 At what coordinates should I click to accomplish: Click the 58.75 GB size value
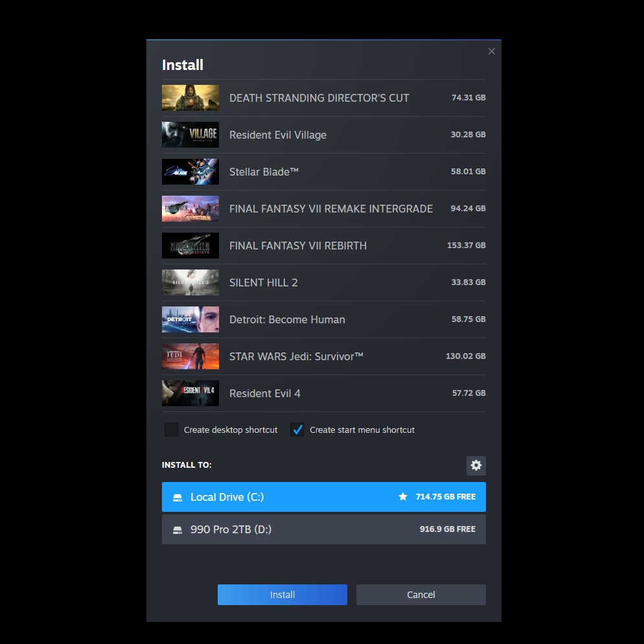(x=468, y=319)
